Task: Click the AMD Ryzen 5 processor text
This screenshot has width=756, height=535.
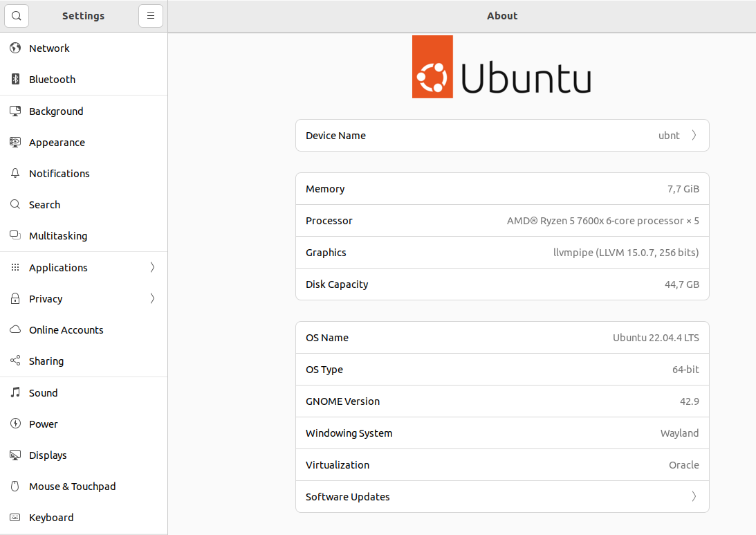Action: [602, 221]
